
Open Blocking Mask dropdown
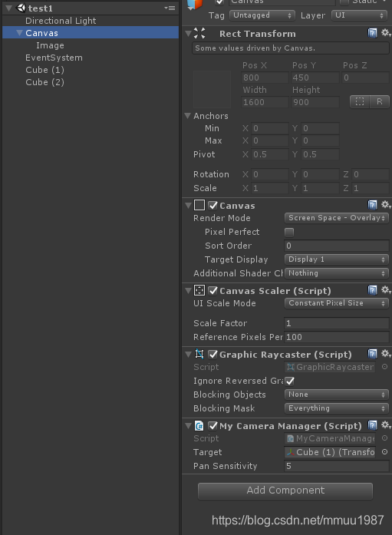point(337,408)
